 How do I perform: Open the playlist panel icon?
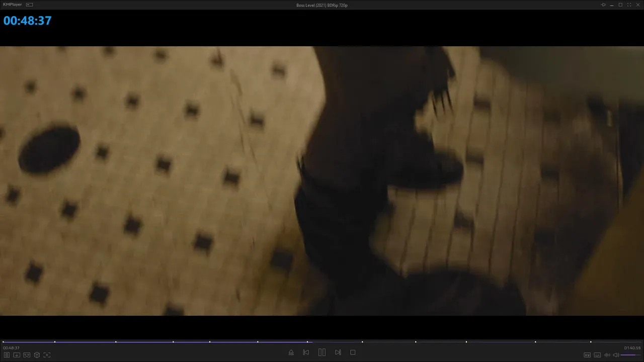pos(7,355)
